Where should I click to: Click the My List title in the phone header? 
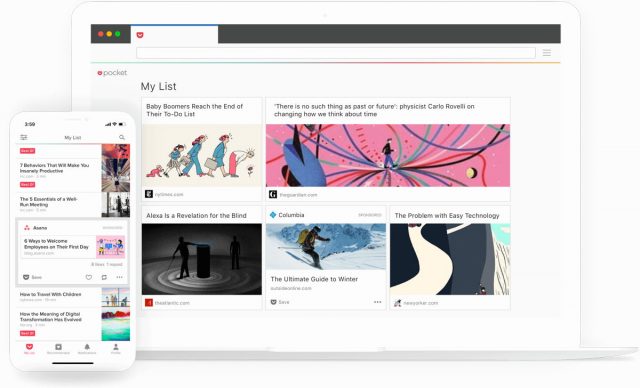point(73,138)
